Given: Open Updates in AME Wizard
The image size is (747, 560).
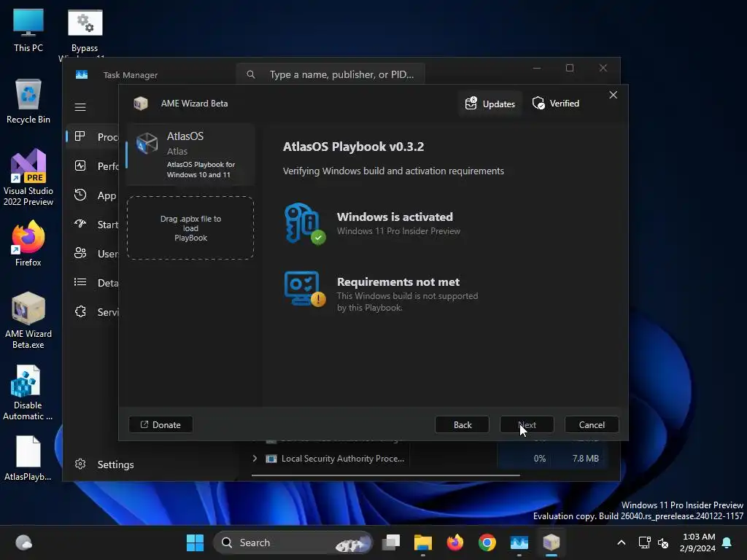Looking at the screenshot, I should (x=490, y=104).
